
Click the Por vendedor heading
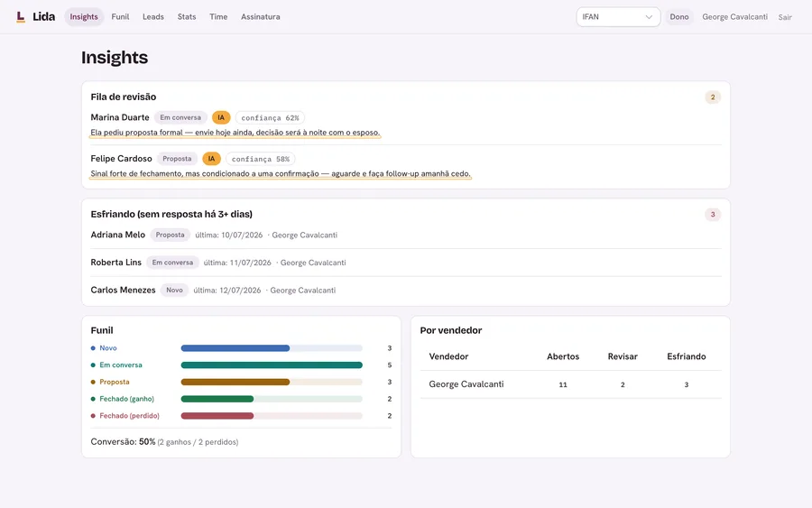pyautogui.click(x=450, y=330)
